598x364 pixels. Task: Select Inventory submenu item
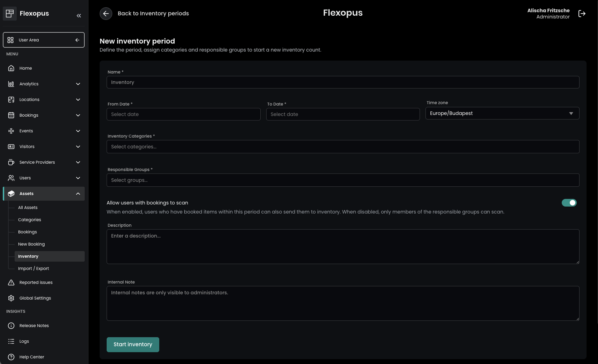click(49, 256)
